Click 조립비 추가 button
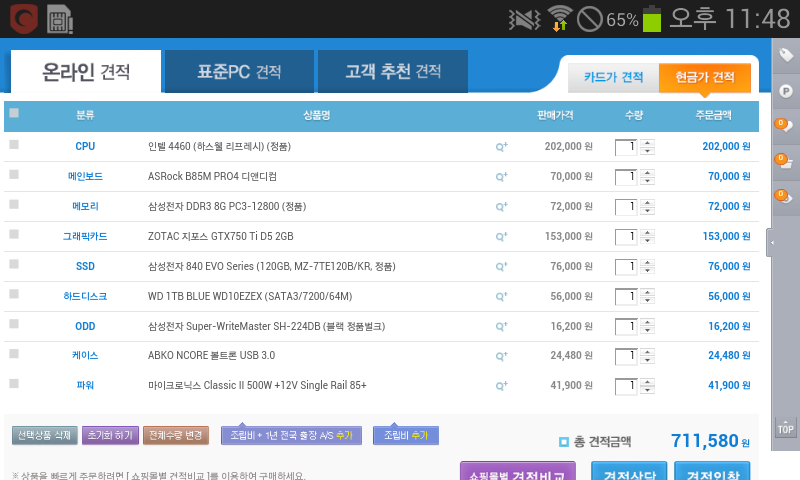 406,435
